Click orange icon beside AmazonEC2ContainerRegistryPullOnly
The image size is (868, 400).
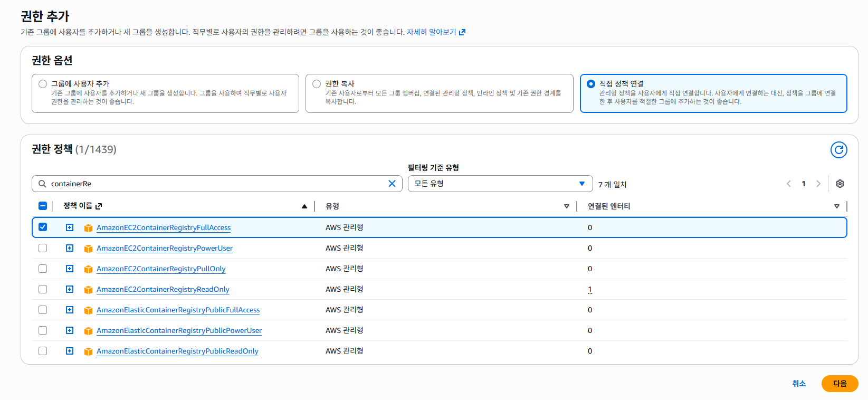pyautogui.click(x=88, y=269)
